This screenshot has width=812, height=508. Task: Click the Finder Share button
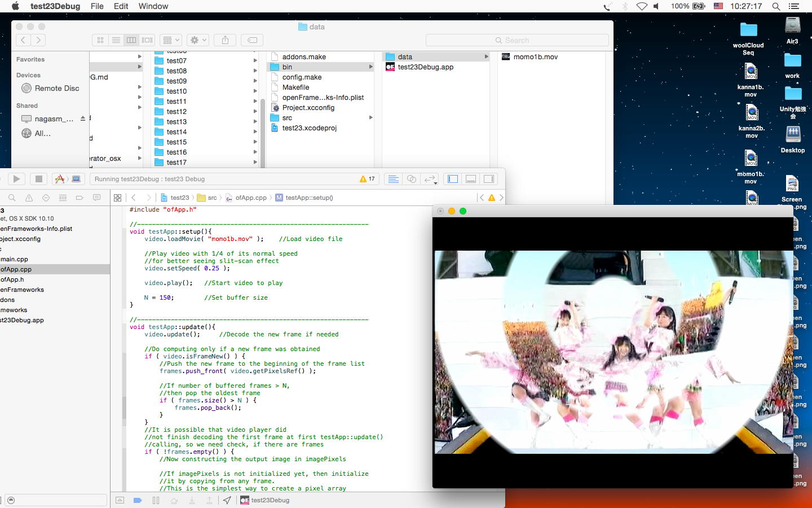[225, 40]
